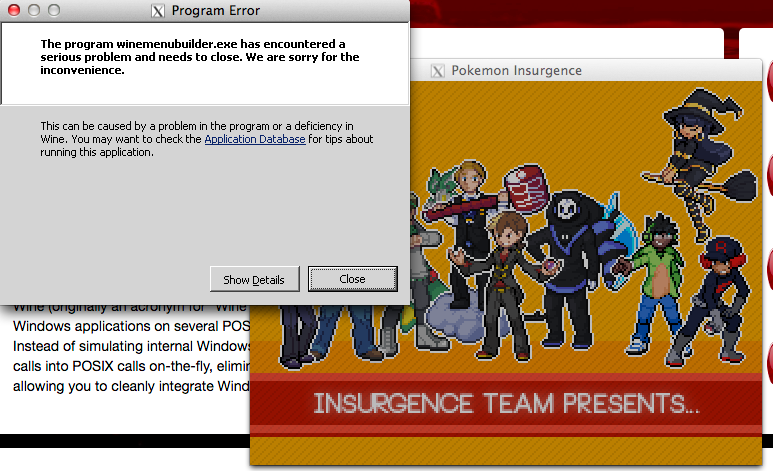This screenshot has width=773, height=471.
Task: Click the red-capped character with R logo
Action: coord(707,301)
